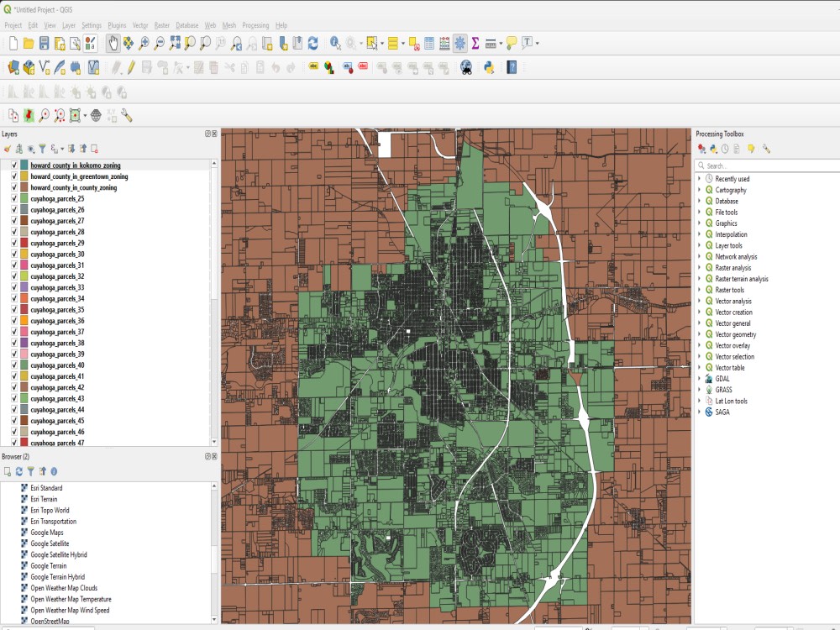Hide the cuyahoga_parcels_35 layer
The height and width of the screenshot is (630, 840).
[14, 310]
